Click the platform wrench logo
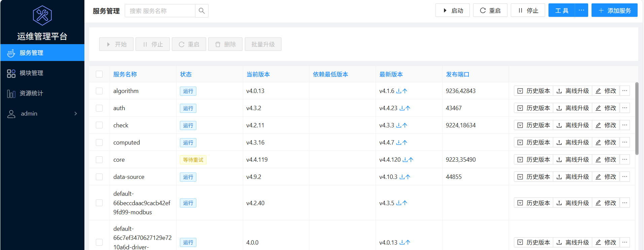This screenshot has width=644, height=250. click(x=42, y=15)
